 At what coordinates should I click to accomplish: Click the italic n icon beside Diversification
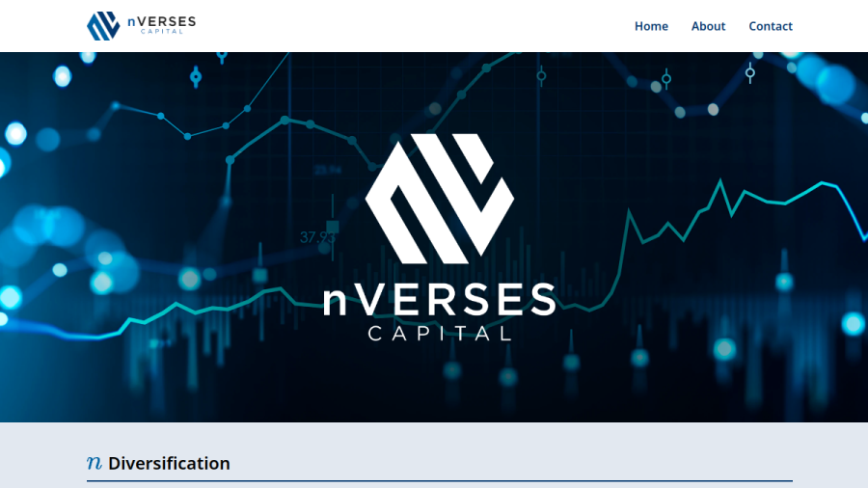tap(95, 463)
